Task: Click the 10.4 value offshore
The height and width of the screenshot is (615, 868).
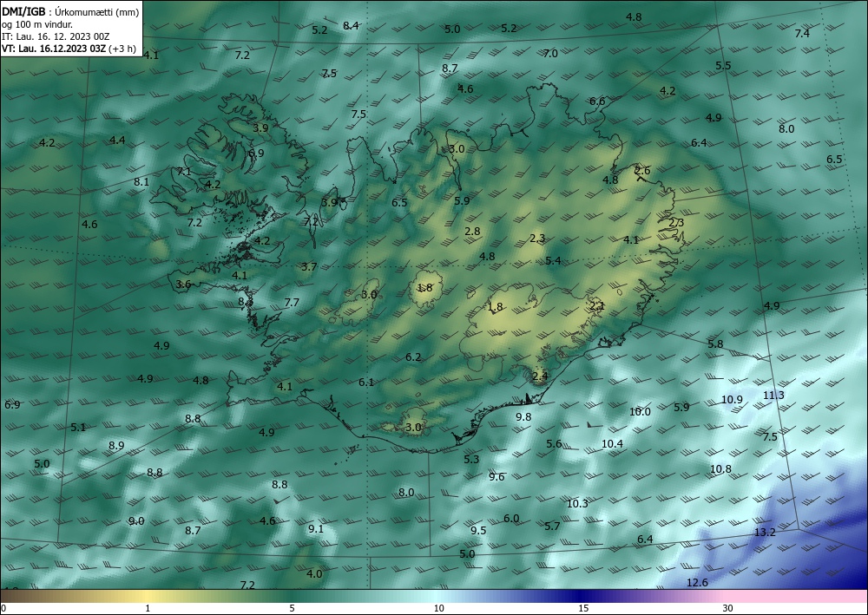Action: point(612,443)
